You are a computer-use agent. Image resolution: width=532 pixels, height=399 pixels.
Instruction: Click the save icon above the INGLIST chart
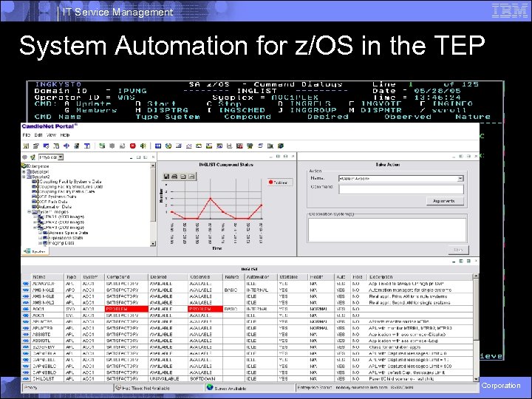click(x=166, y=177)
